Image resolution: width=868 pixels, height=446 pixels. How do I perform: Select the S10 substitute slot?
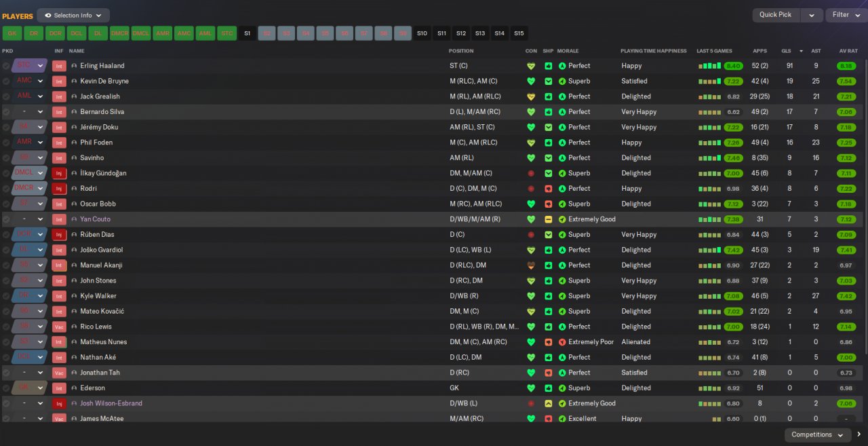tap(422, 33)
